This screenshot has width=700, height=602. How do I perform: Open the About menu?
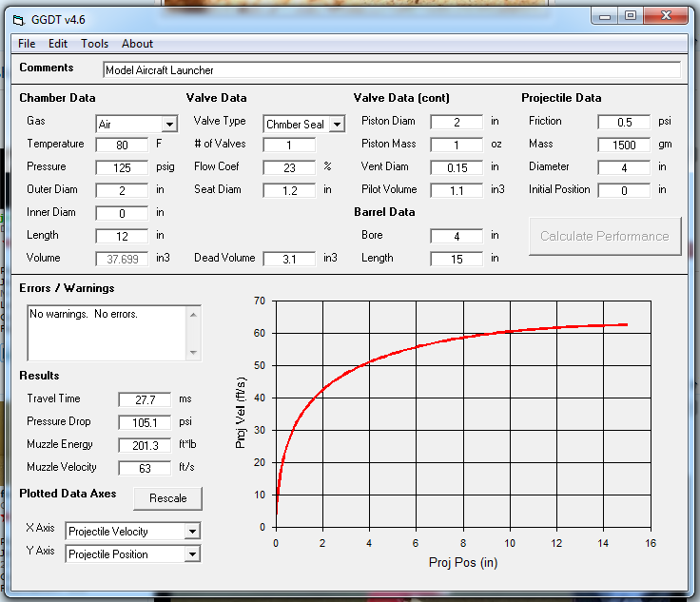(137, 44)
